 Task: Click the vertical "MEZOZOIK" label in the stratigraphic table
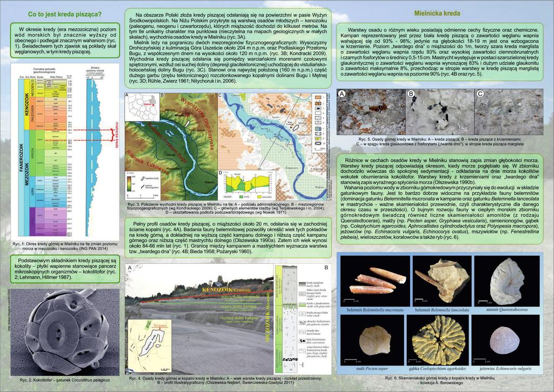pos(27,173)
